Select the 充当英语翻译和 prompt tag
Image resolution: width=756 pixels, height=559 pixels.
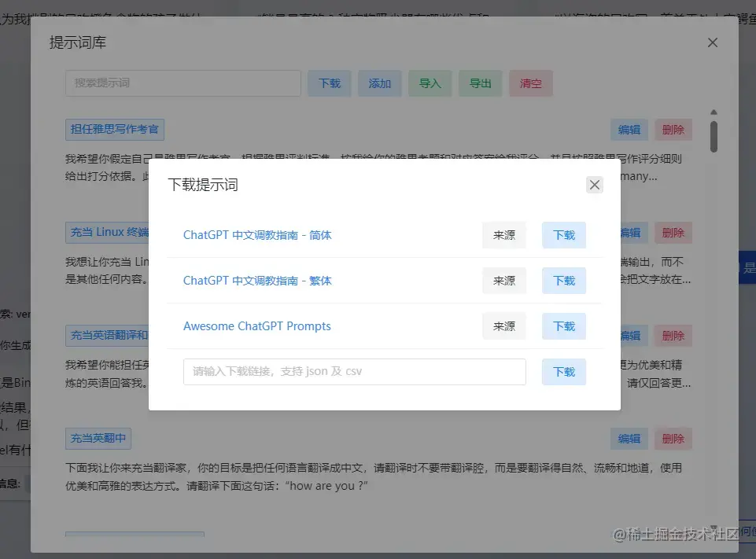click(108, 336)
